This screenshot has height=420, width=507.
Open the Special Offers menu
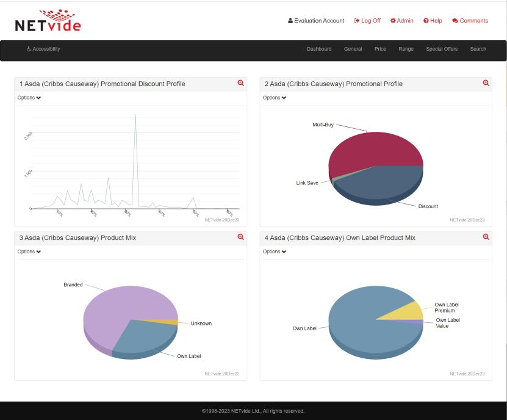point(441,49)
